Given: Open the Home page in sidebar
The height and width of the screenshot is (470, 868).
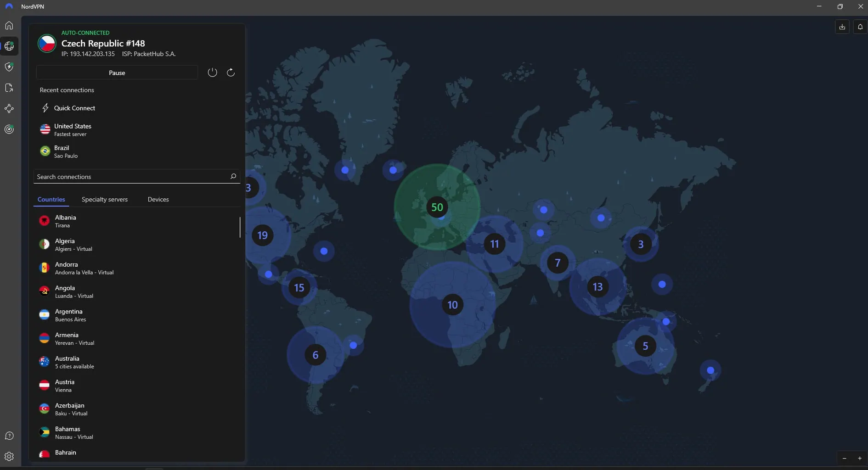Looking at the screenshot, I should click(x=9, y=26).
